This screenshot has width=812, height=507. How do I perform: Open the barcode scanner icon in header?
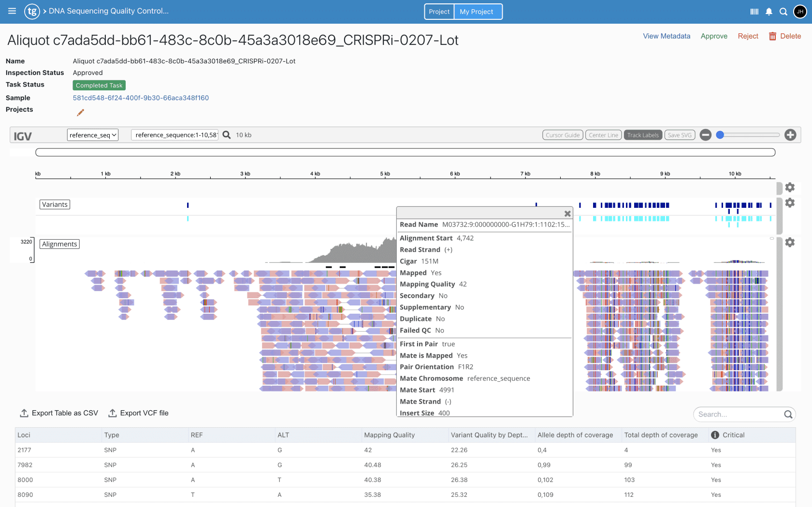754,11
